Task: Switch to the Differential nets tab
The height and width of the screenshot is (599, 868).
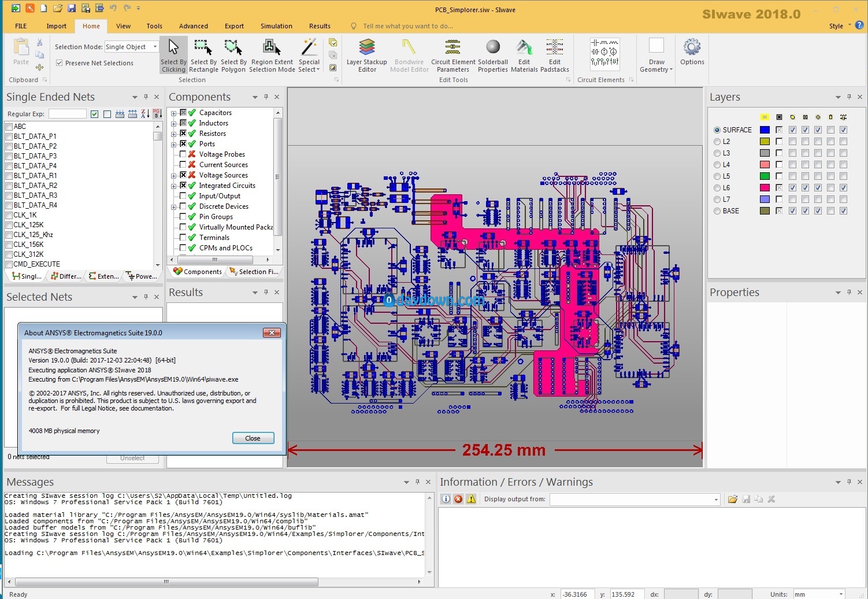Action: click(x=65, y=276)
